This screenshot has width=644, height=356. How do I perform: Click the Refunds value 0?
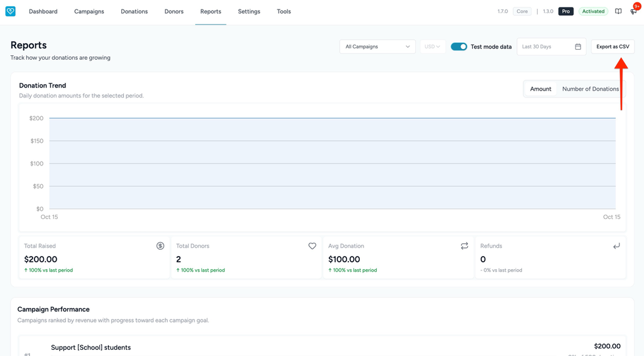483,259
